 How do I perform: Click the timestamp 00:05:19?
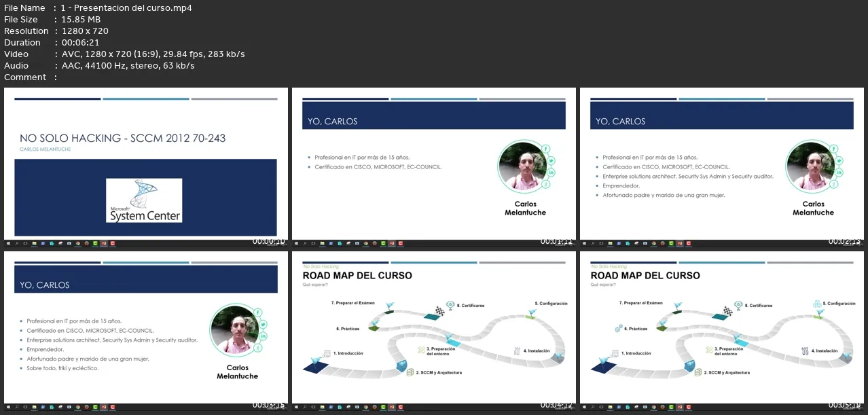click(845, 405)
